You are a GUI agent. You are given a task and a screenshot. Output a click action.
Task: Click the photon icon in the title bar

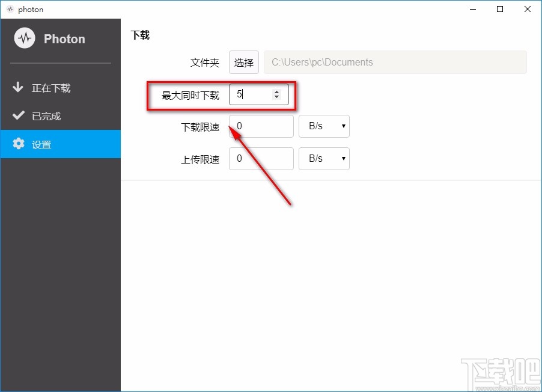[x=9, y=9]
